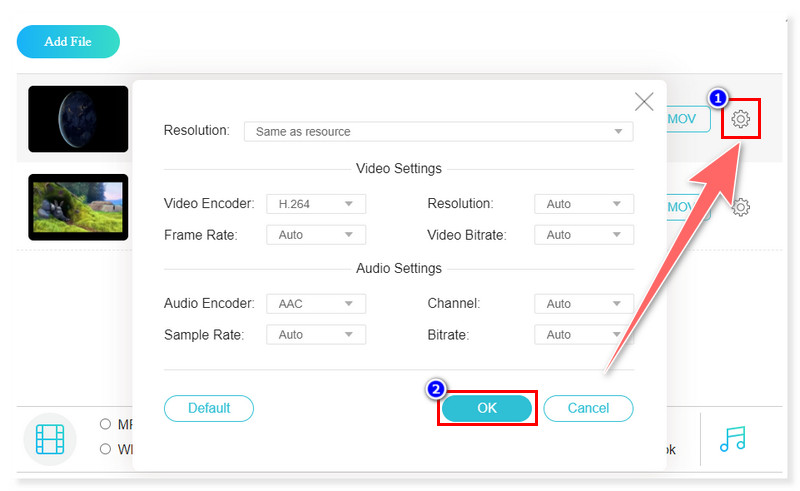Close the settings dialog with X
Image resolution: width=800 pixels, height=491 pixels.
click(644, 102)
